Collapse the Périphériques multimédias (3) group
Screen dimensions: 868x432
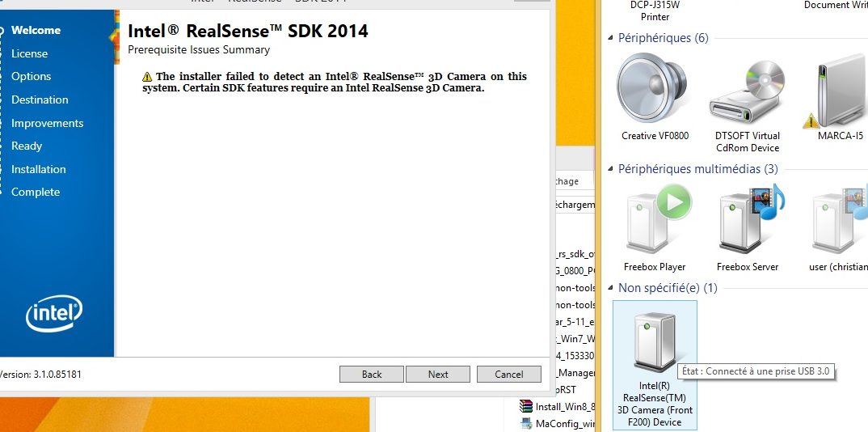click(610, 169)
